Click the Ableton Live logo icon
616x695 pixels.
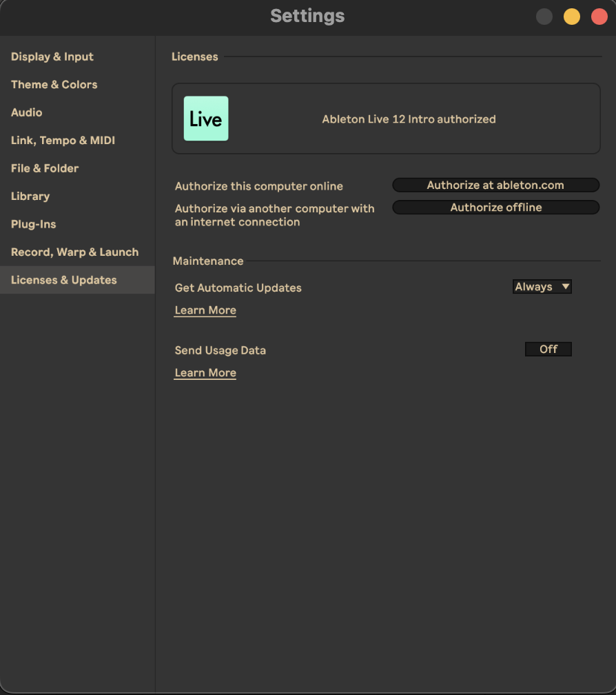[206, 119]
